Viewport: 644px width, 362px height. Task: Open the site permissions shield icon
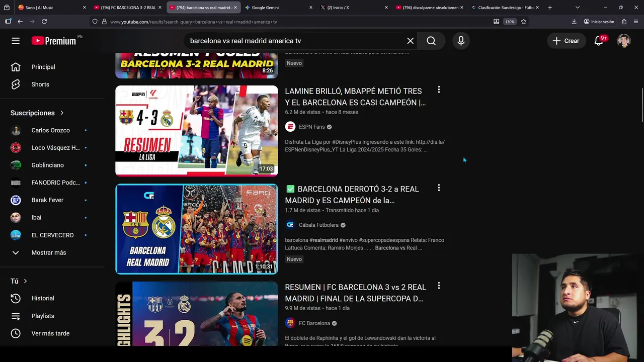tap(95, 22)
